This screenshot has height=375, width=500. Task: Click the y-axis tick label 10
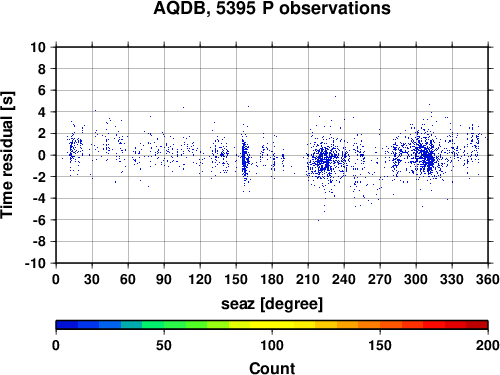pyautogui.click(x=38, y=47)
